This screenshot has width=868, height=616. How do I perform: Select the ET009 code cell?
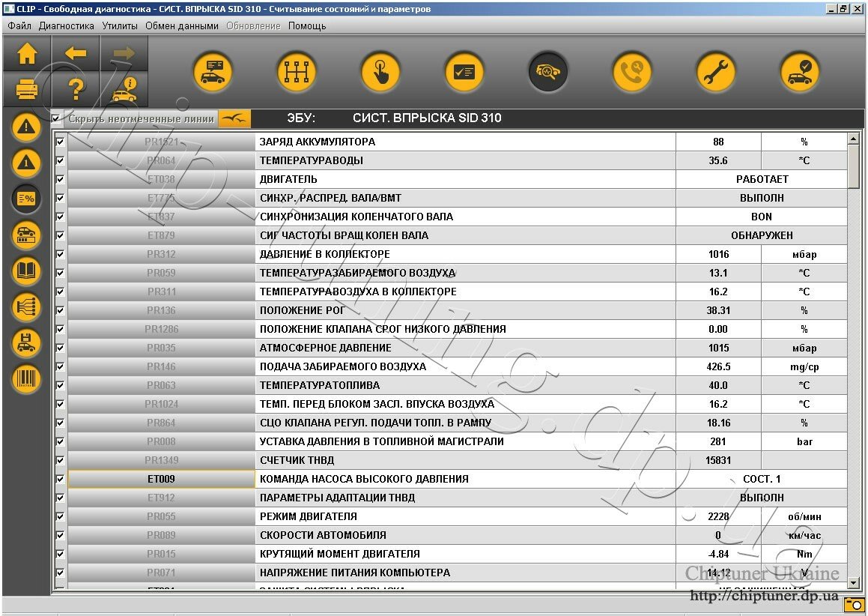(x=161, y=479)
